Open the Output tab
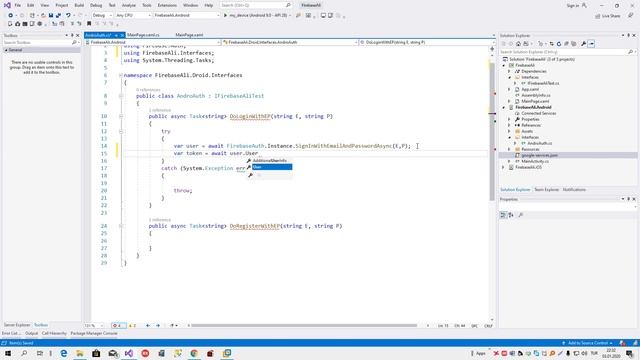The width and height of the screenshot is (640, 360). click(31, 333)
